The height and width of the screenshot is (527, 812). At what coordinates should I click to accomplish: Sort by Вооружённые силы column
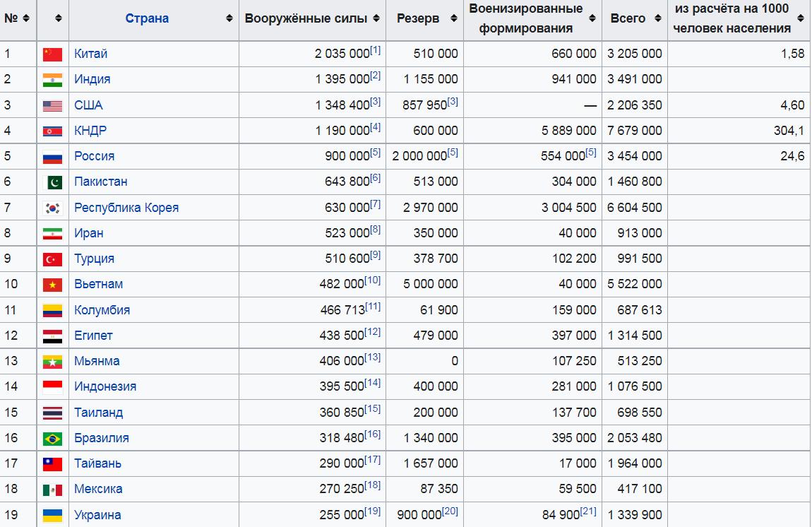[376, 18]
